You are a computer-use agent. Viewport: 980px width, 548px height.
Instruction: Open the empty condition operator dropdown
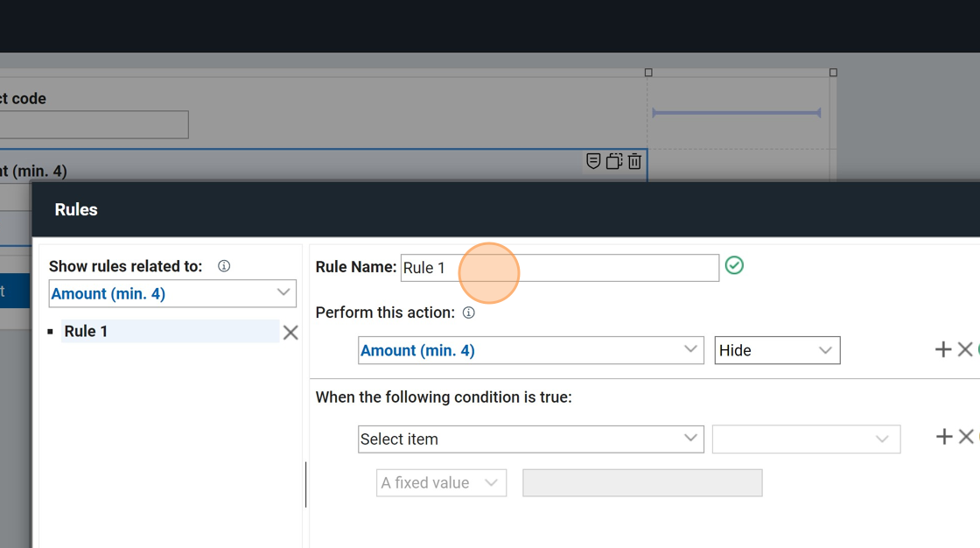pos(806,439)
